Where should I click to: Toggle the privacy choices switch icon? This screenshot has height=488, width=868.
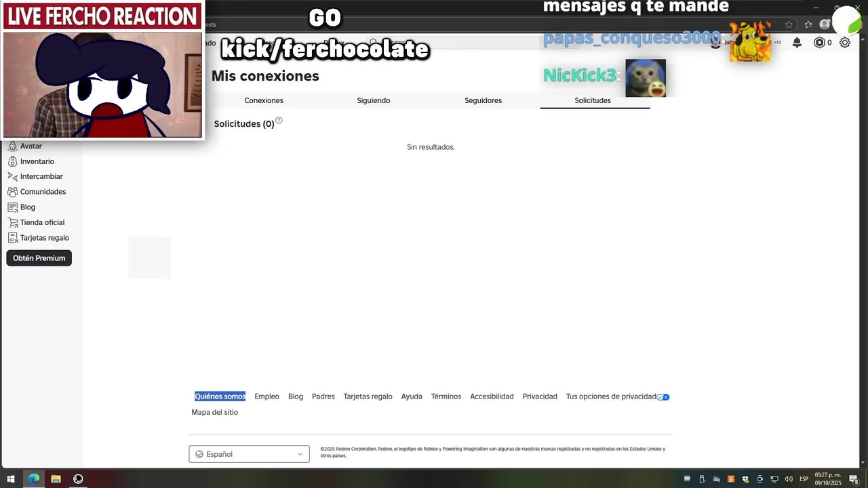pos(663,397)
